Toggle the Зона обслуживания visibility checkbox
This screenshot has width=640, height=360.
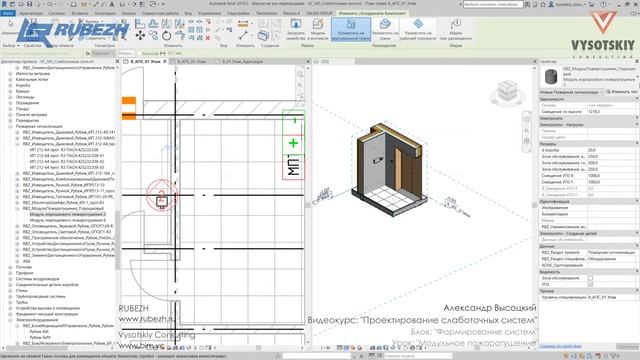pos(590,278)
